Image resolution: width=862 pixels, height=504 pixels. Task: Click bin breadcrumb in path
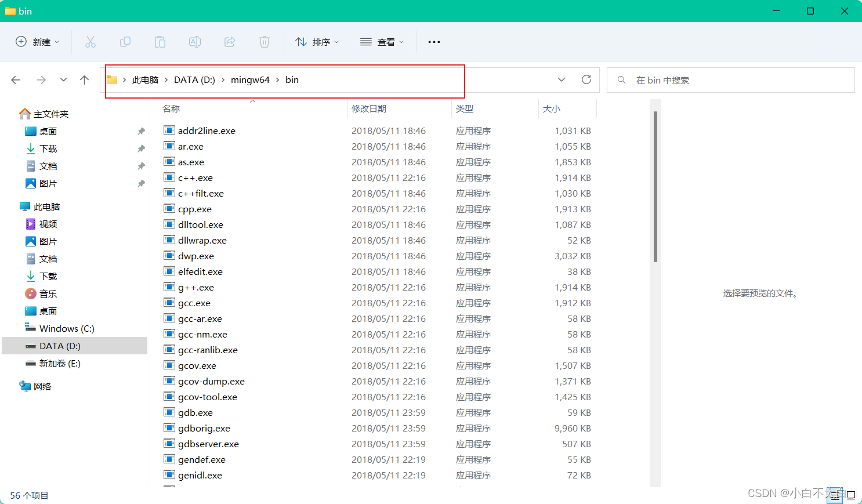(292, 80)
